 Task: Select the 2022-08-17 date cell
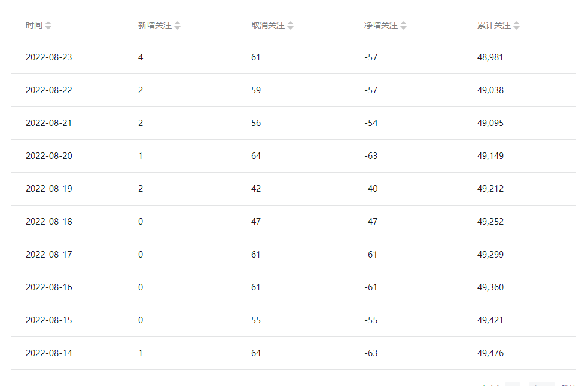click(48, 255)
